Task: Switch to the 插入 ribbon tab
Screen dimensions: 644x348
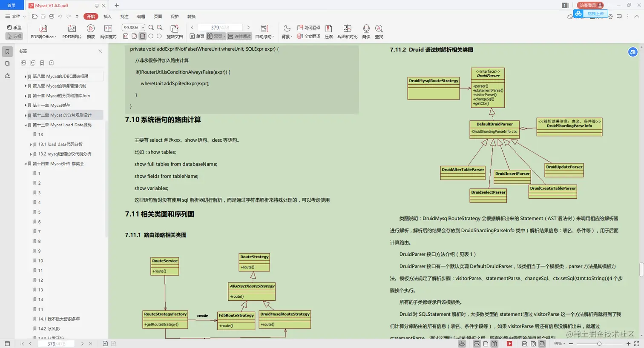Action: click(107, 17)
